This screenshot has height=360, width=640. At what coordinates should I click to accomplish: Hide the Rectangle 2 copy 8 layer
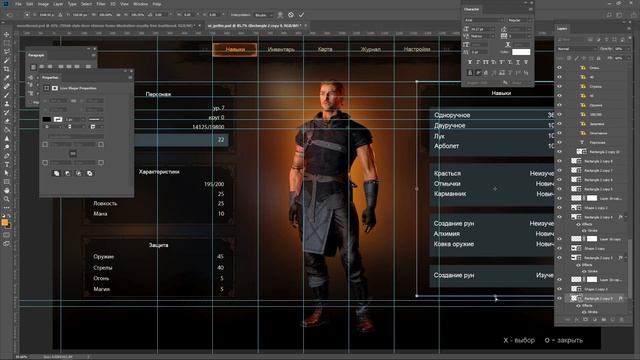559,161
